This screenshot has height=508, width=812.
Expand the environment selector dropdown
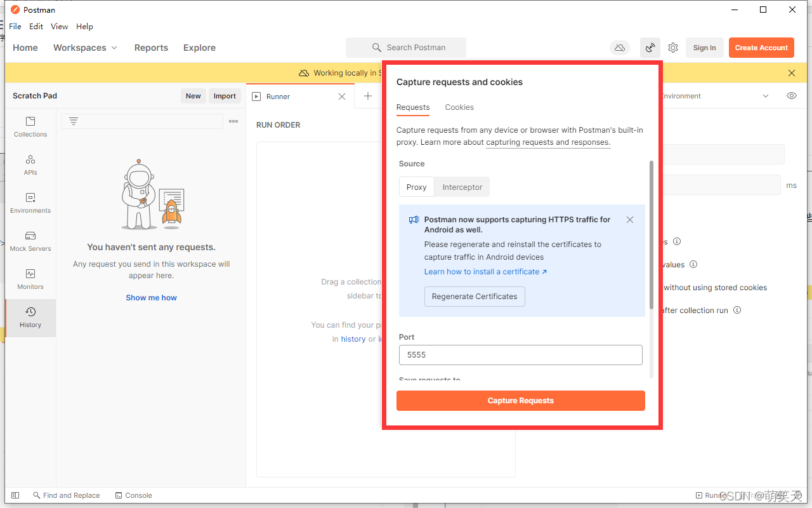766,96
